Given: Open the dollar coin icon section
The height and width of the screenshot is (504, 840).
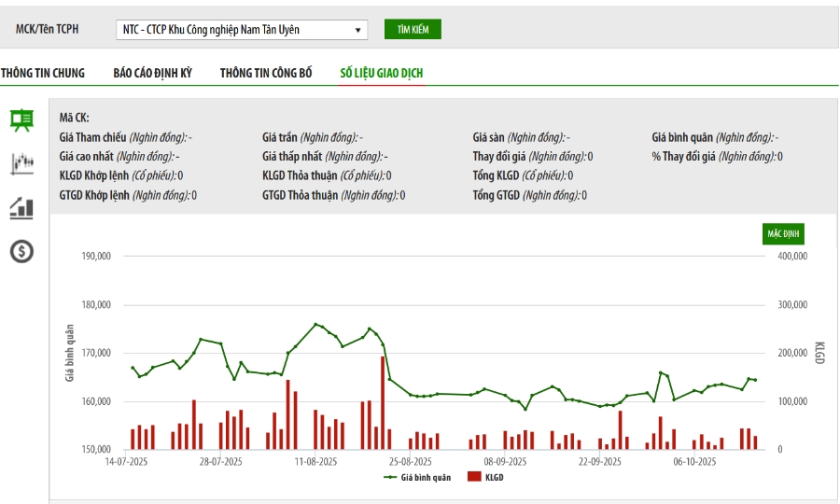Looking at the screenshot, I should 21,251.
